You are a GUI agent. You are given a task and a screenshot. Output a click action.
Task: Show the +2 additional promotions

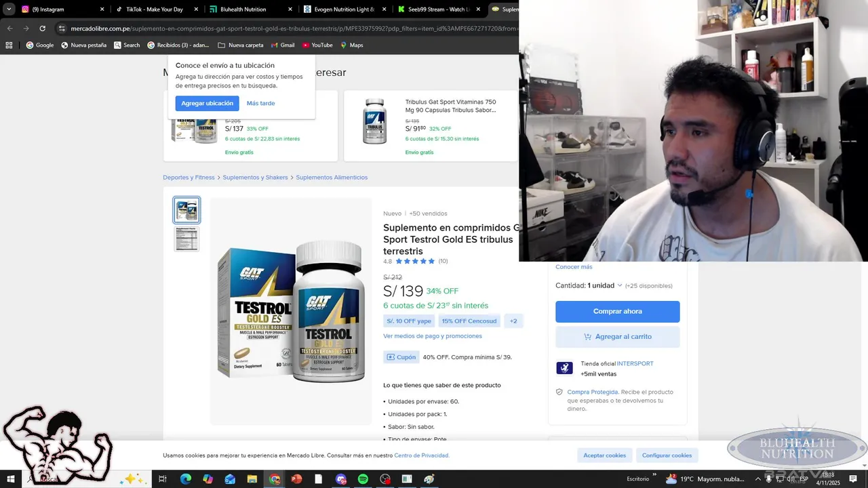(x=513, y=321)
